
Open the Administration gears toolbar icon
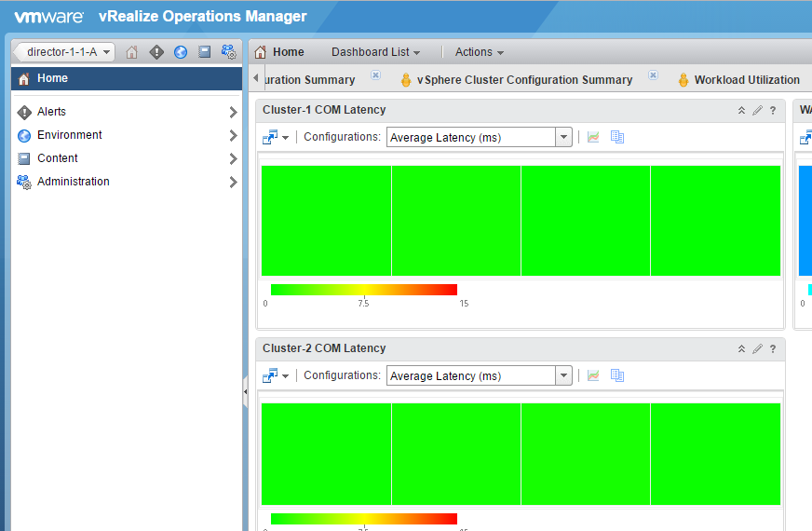click(x=228, y=52)
